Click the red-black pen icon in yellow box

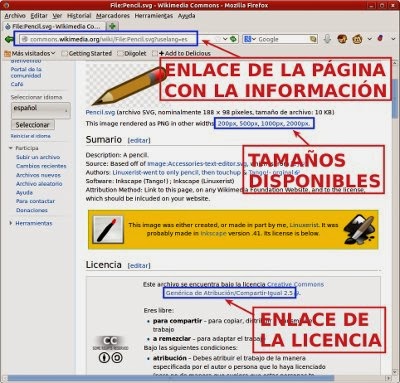click(x=108, y=230)
